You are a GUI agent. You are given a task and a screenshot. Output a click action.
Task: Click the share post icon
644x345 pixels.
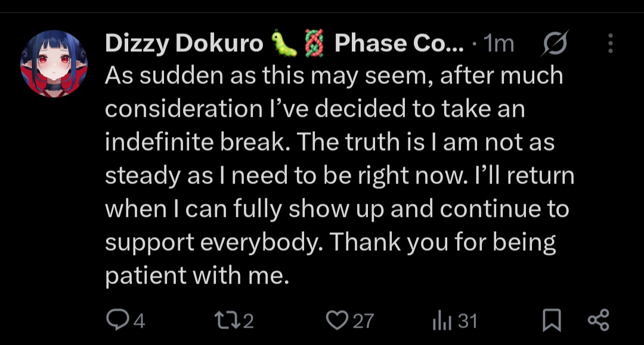599,321
